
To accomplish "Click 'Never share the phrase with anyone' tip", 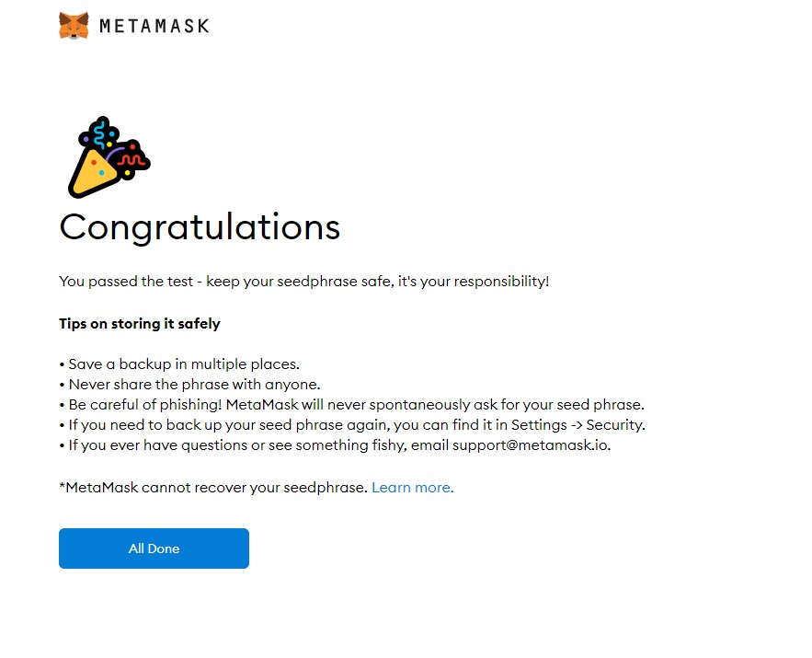I will 194,385.
